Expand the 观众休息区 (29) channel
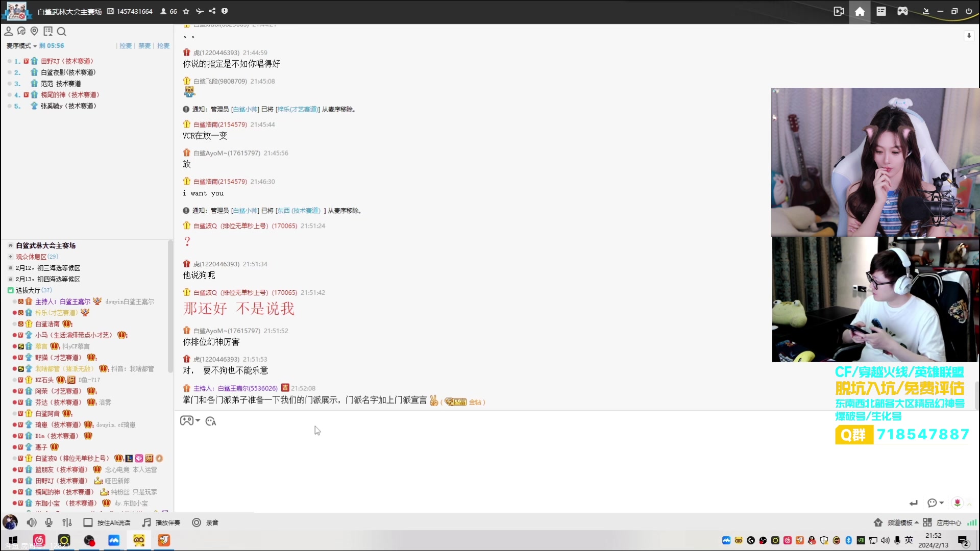The height and width of the screenshot is (551, 980). tap(10, 257)
